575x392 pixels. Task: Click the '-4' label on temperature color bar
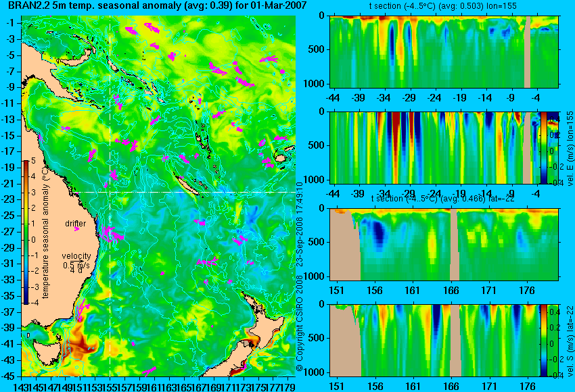pos(33,303)
